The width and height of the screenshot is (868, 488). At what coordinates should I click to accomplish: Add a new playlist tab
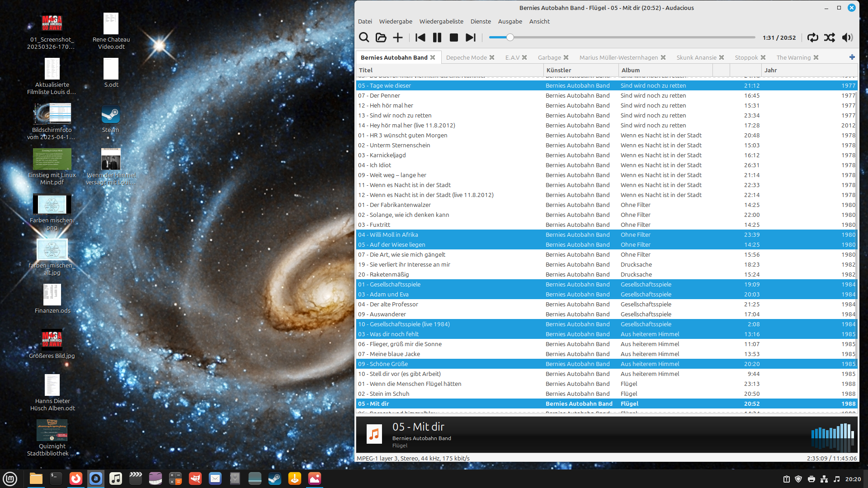pyautogui.click(x=852, y=57)
